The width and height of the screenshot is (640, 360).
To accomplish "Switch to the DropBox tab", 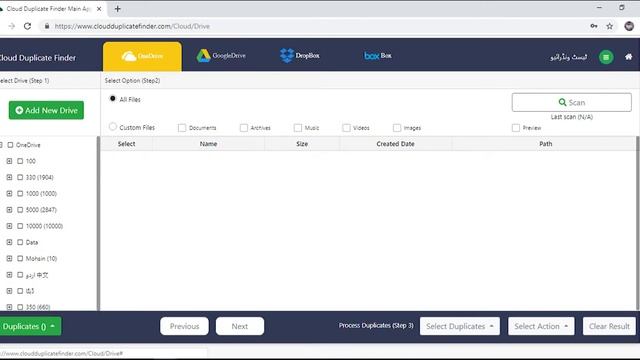I will [300, 56].
